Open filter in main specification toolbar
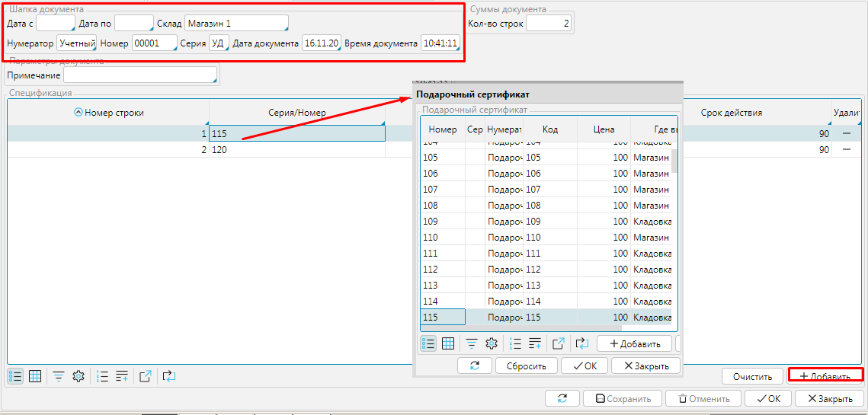Viewport: 868px width, 415px height. coord(58,375)
